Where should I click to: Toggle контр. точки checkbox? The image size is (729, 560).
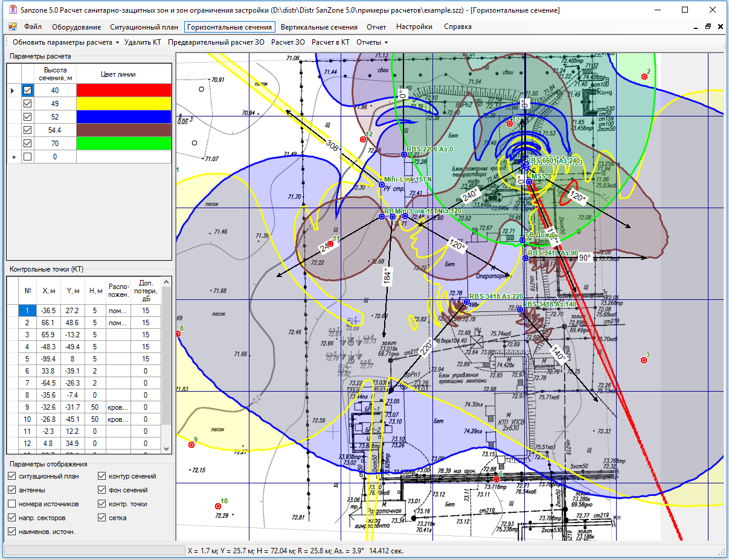[101, 504]
